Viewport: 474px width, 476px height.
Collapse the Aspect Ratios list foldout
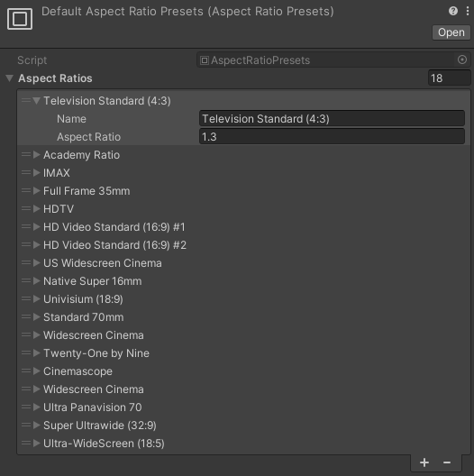pos(10,78)
